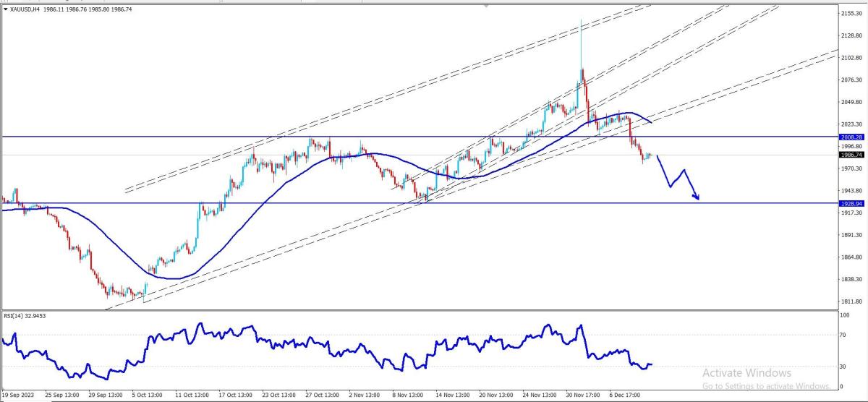Click the 1970.30 price scale value
This screenshot has height=402, width=868.
click(851, 168)
